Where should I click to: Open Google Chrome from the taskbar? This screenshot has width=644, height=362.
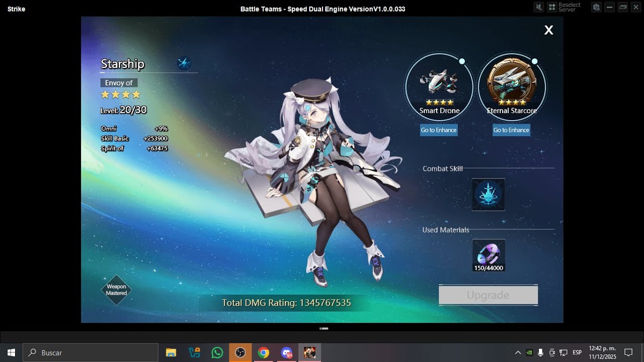pos(264,352)
